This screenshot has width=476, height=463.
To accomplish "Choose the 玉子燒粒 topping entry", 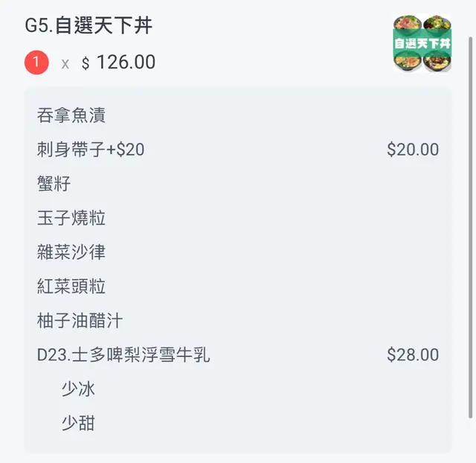I will coord(71,218).
